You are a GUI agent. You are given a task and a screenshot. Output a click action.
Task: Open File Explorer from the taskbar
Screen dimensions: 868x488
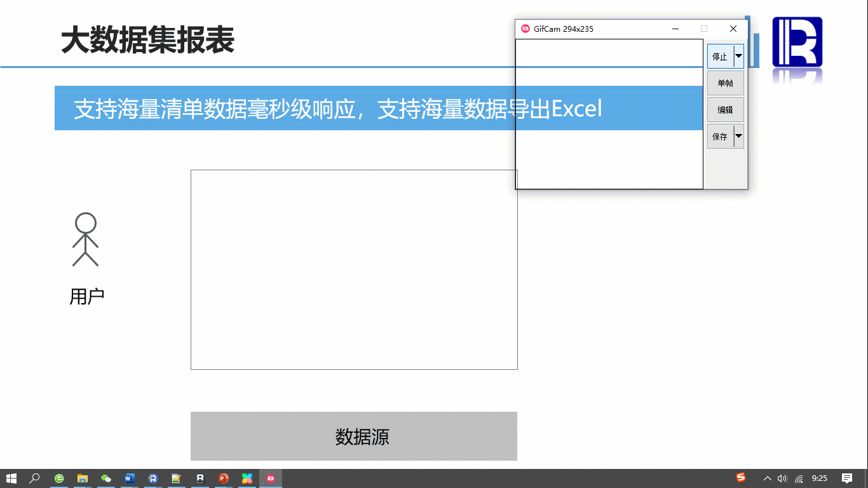tap(83, 478)
